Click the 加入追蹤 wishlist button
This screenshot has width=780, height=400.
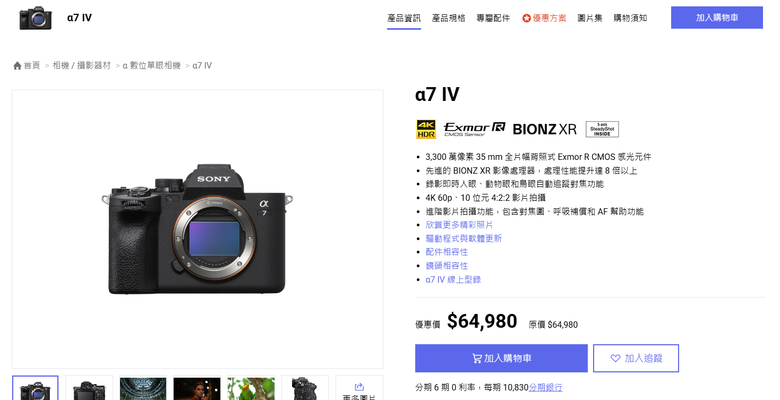click(636, 358)
